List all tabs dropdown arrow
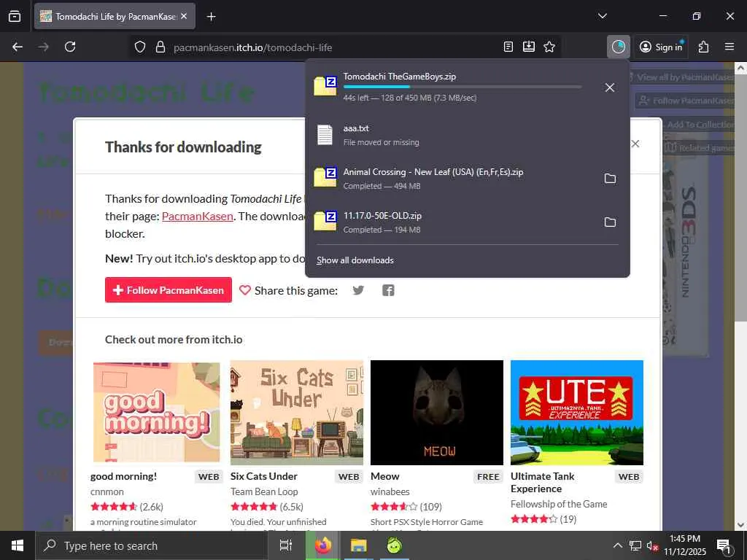The image size is (747, 560). (x=602, y=16)
